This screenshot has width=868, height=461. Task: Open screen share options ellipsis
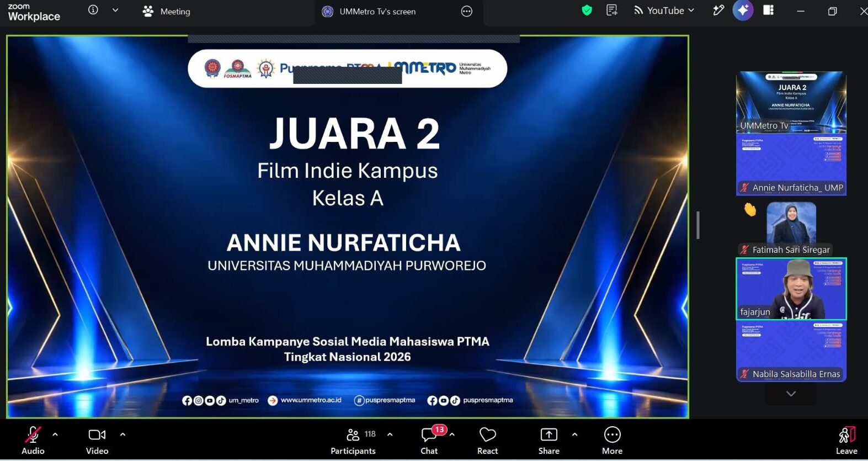coord(467,11)
